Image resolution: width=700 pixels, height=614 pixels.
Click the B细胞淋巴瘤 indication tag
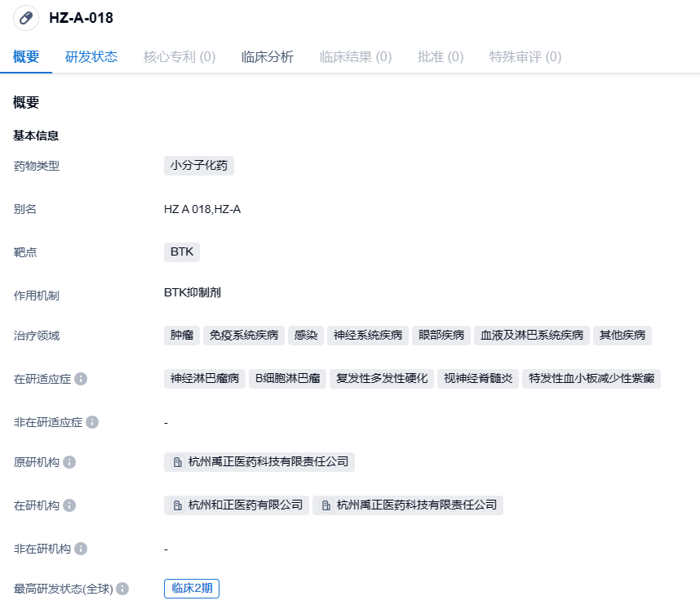[x=287, y=379]
